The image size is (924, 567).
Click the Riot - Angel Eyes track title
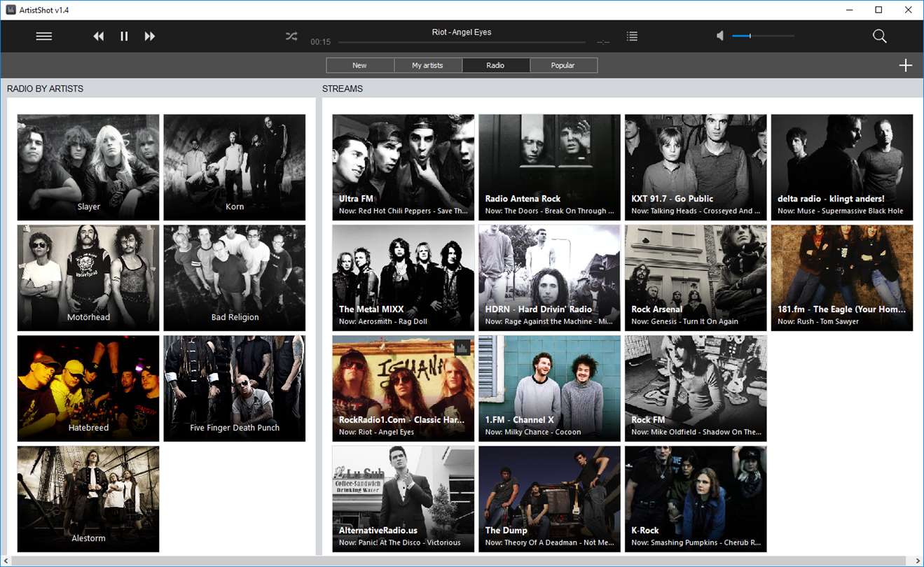tap(462, 32)
